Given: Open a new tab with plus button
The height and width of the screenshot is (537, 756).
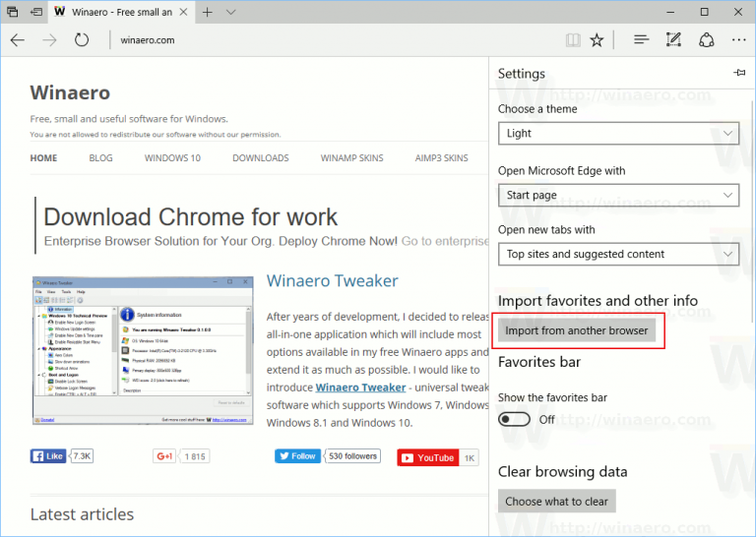Looking at the screenshot, I should click(208, 12).
